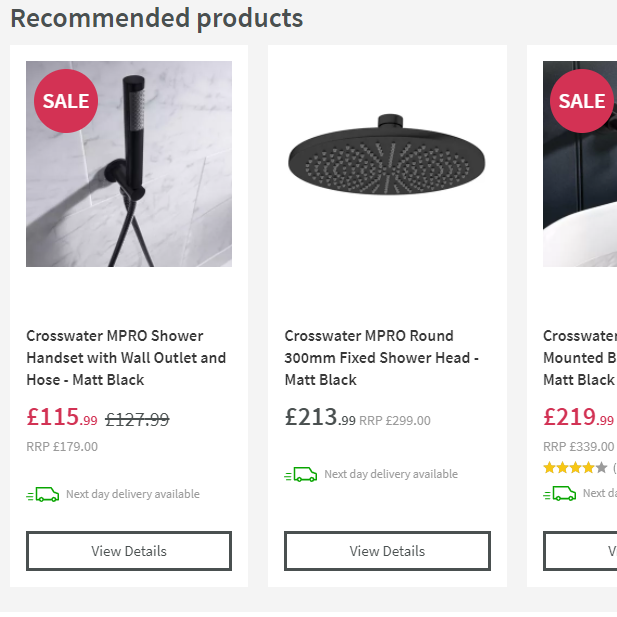The image size is (617, 617).
Task: Click the £115.99 sale price
Action: [62, 418]
